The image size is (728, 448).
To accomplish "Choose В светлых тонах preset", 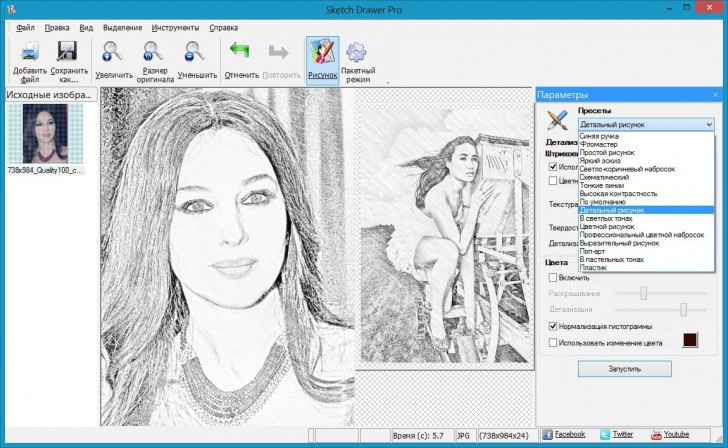I will coord(646,218).
